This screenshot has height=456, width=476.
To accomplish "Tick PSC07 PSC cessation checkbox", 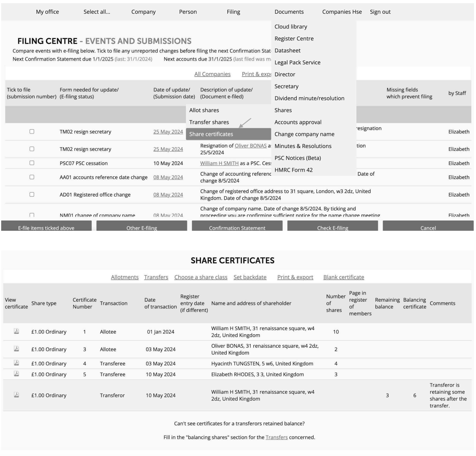I will pos(32,163).
